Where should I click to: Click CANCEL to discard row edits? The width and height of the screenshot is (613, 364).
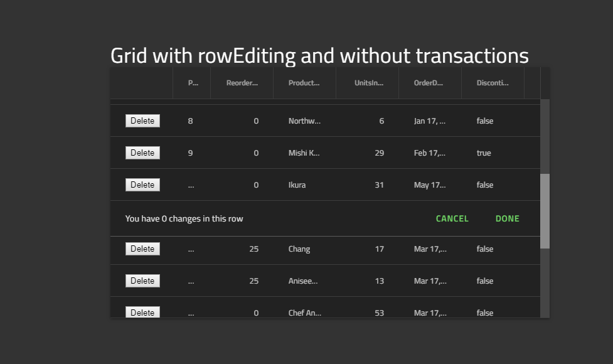(452, 218)
